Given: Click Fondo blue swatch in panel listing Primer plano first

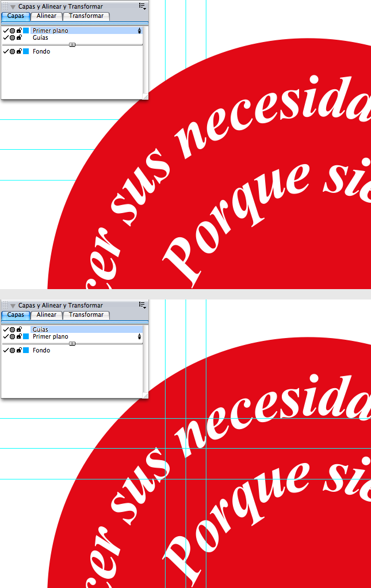Looking at the screenshot, I should click(x=26, y=51).
